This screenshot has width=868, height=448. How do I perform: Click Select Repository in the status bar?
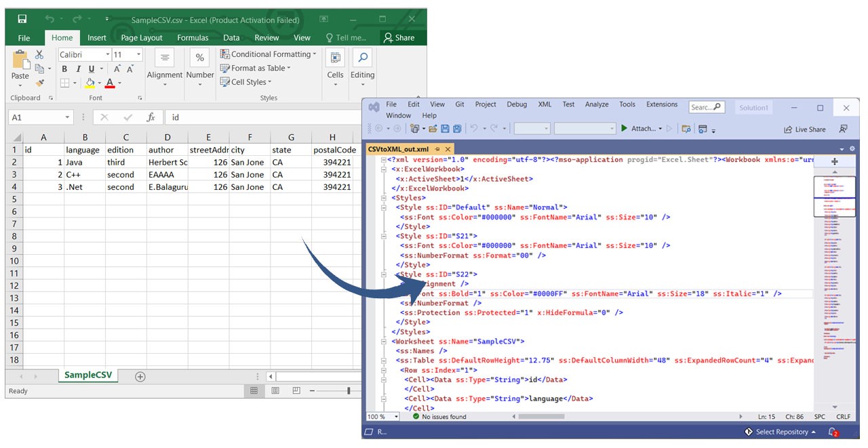pyautogui.click(x=780, y=432)
